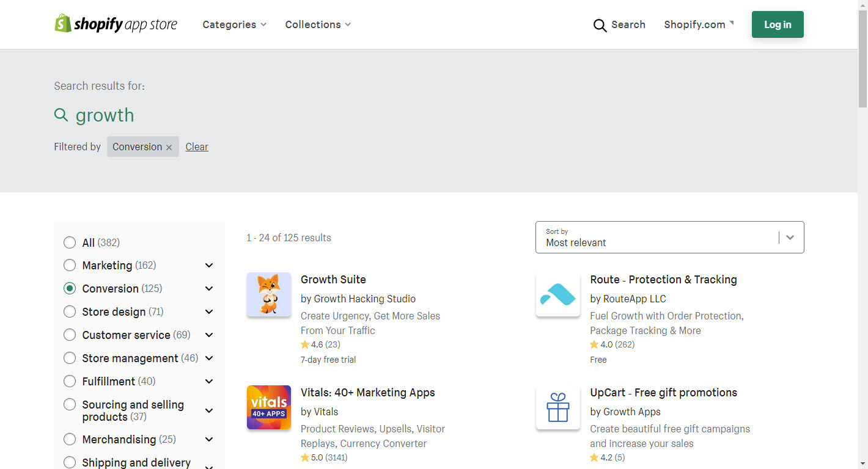Image resolution: width=868 pixels, height=469 pixels.
Task: Expand the Marketing subcategories chevron
Action: (209, 265)
